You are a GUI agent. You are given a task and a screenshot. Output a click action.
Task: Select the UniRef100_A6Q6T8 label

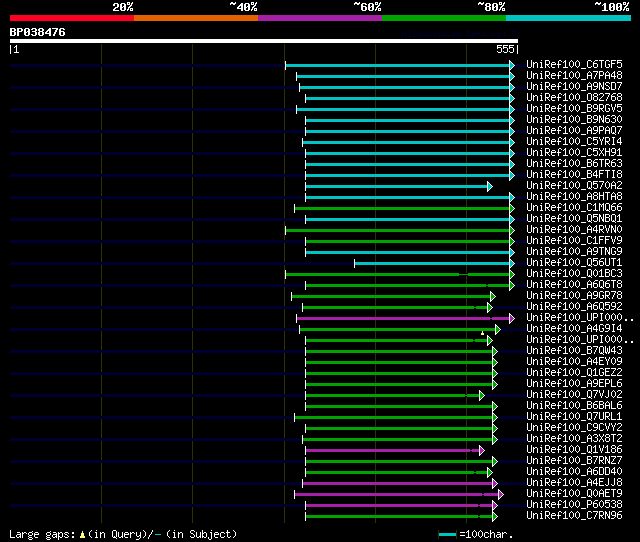[574, 285]
